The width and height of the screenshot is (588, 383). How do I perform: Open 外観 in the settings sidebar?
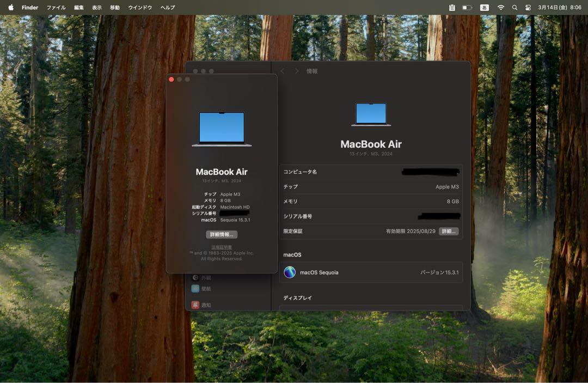pyautogui.click(x=201, y=278)
